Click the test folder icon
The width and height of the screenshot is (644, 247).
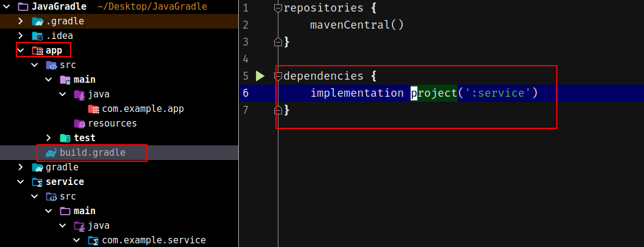click(65, 138)
